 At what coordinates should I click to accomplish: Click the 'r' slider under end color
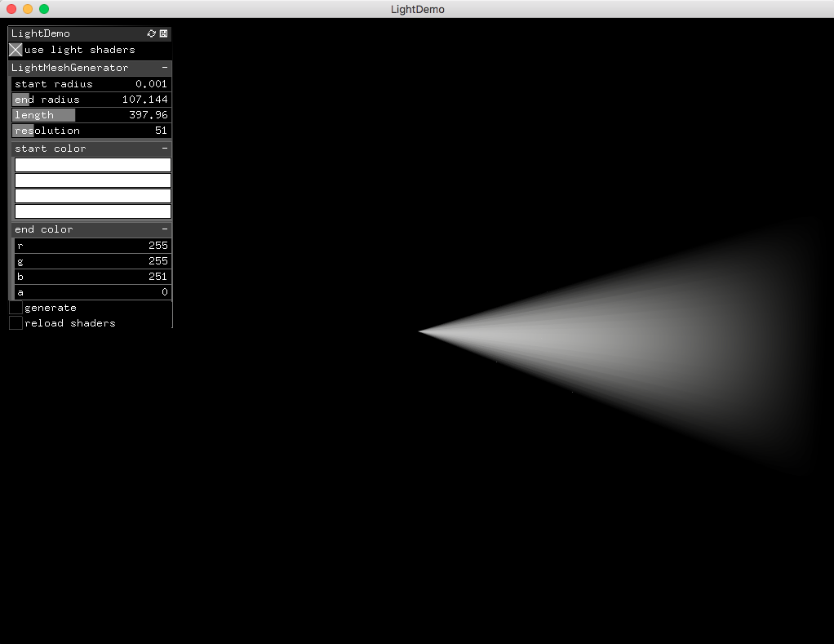pos(90,245)
